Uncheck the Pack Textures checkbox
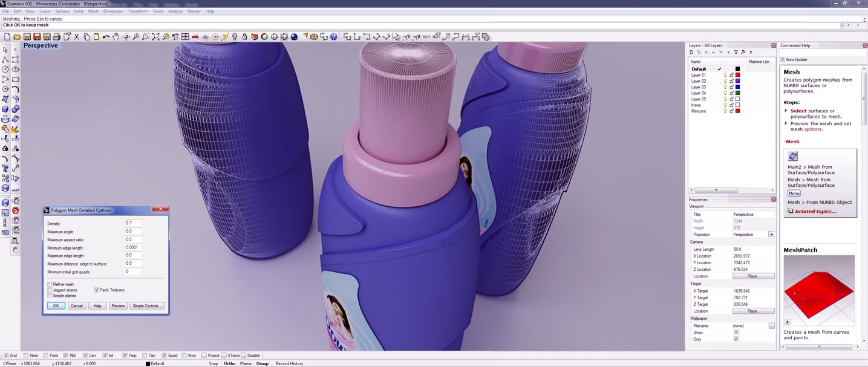 point(97,290)
